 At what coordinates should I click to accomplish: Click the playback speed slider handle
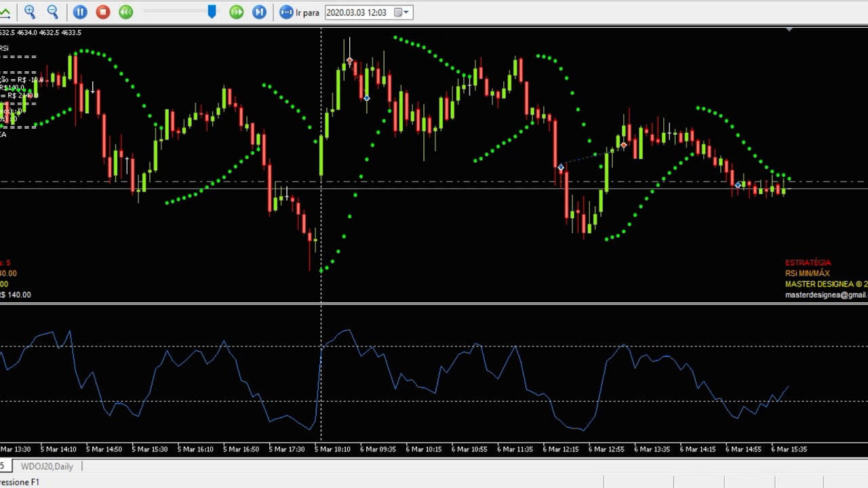[x=212, y=12]
